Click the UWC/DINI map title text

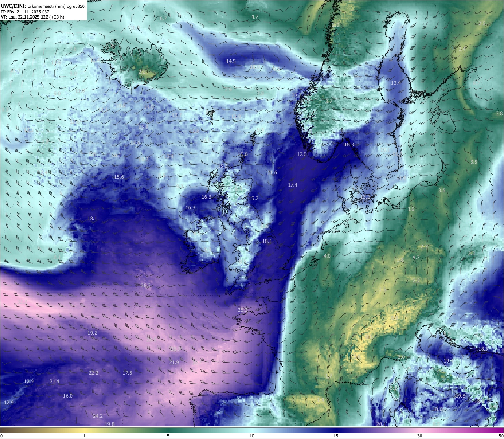pyautogui.click(x=43, y=6)
